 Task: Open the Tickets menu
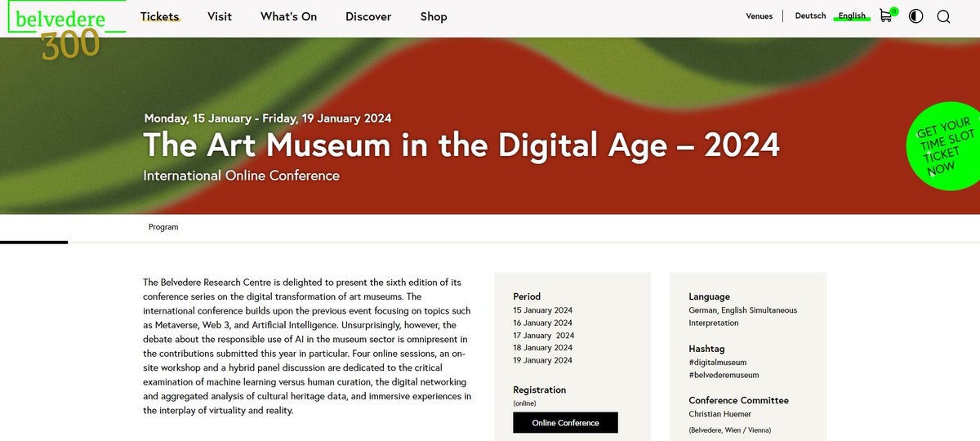click(159, 16)
